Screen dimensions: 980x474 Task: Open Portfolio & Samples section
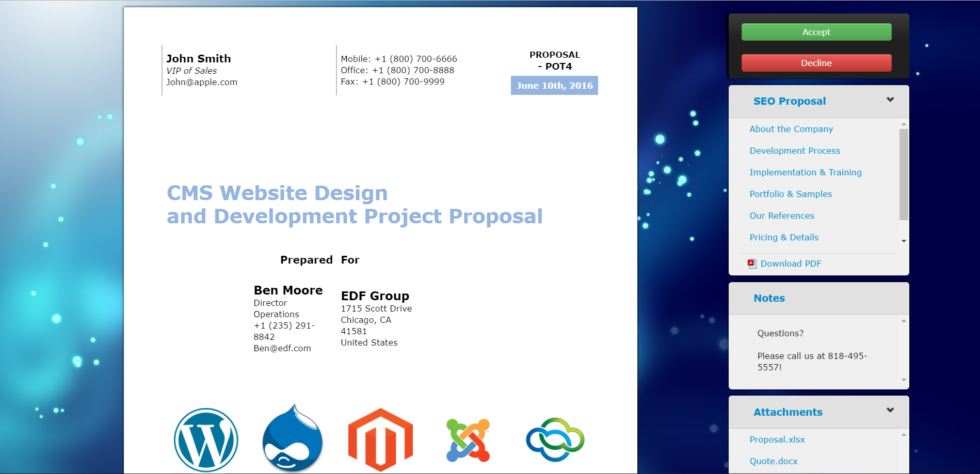[x=791, y=194]
